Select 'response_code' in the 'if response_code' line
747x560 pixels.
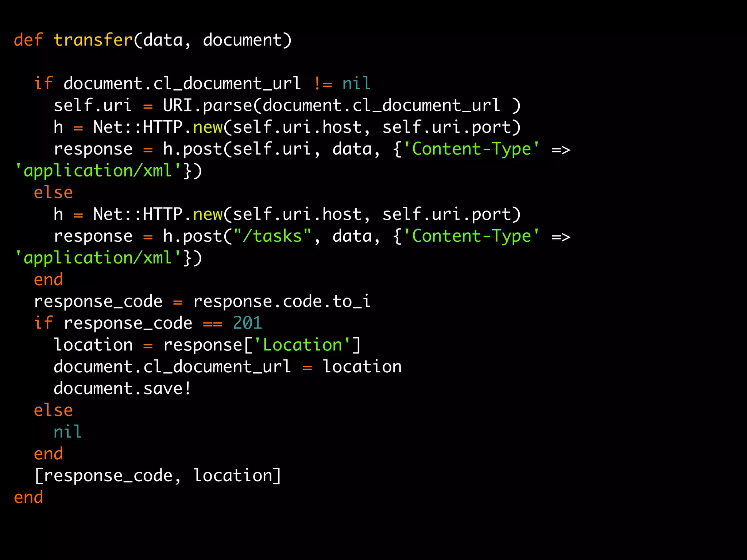pyautogui.click(x=128, y=323)
